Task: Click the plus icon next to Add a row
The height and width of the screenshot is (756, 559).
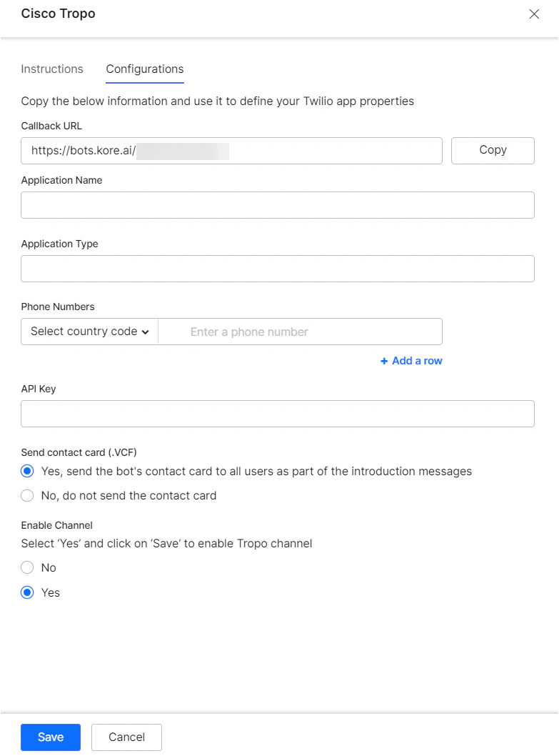Action: point(384,361)
